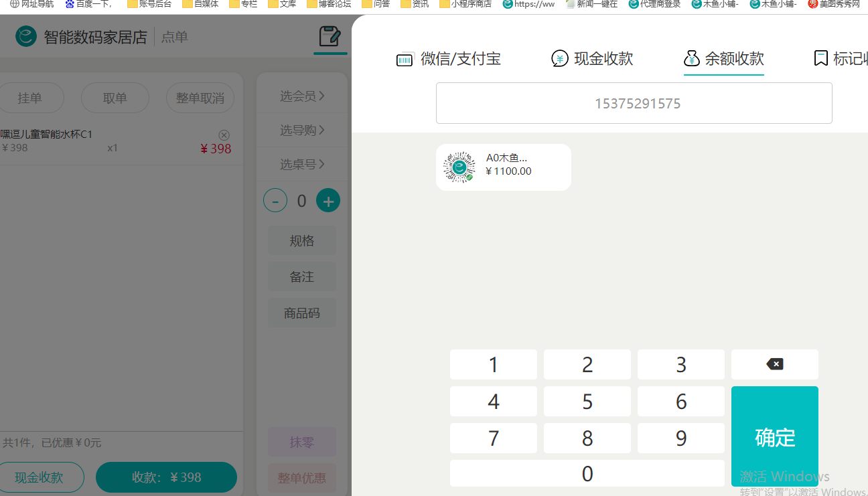Tap keypad digit 7
The height and width of the screenshot is (496, 868).
pos(494,438)
